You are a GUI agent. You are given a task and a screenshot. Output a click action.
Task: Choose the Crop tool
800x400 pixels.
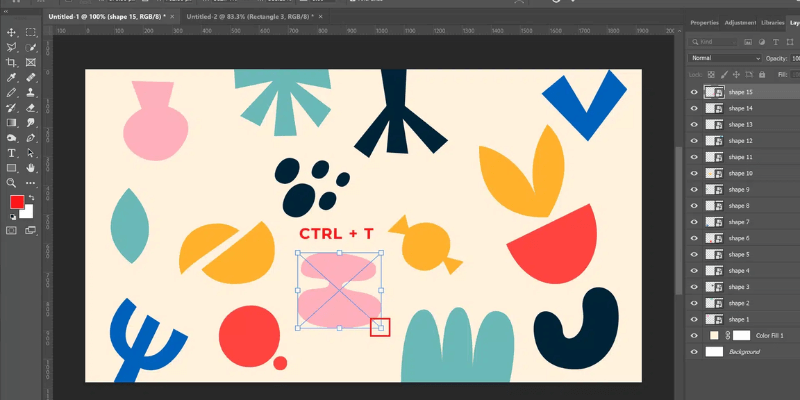12,62
